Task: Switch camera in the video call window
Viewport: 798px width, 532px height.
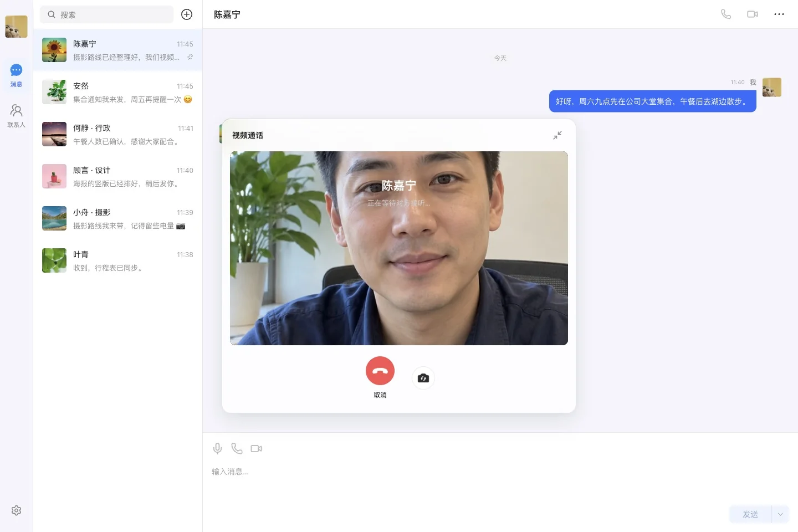Action: coord(423,378)
